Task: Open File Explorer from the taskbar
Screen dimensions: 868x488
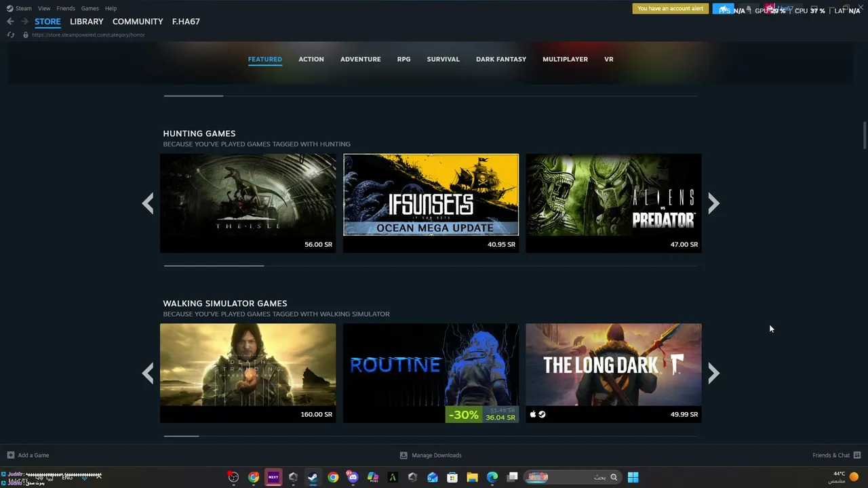Action: click(472, 477)
